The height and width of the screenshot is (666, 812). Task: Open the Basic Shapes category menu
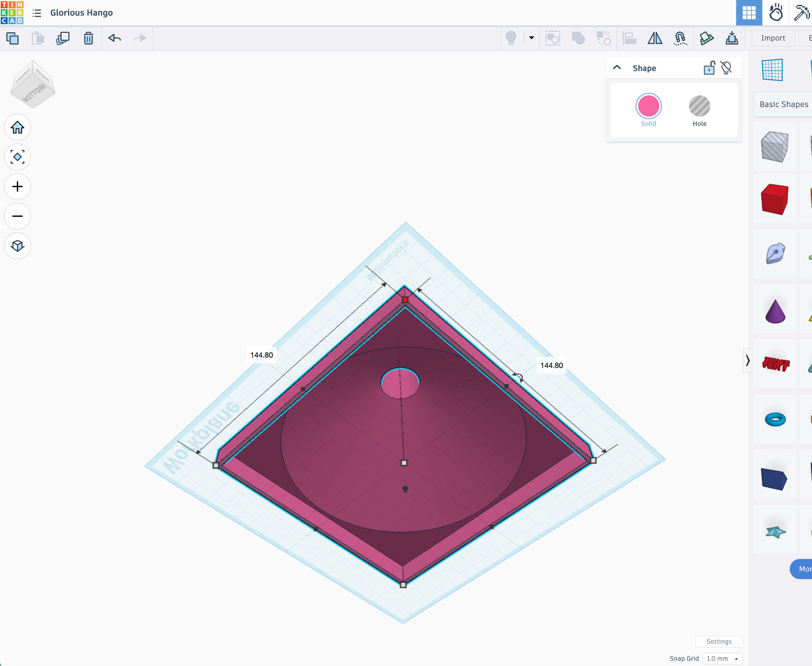click(x=783, y=104)
